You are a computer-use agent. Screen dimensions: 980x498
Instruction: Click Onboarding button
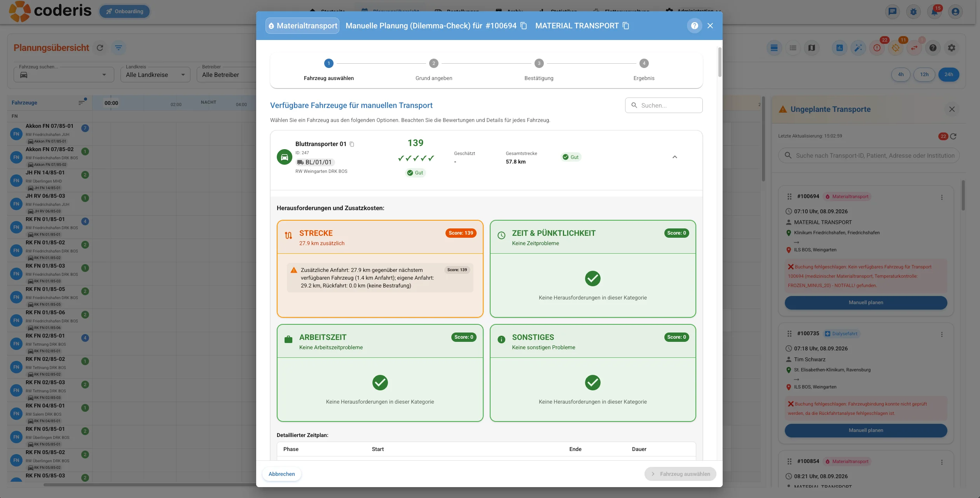pos(124,11)
